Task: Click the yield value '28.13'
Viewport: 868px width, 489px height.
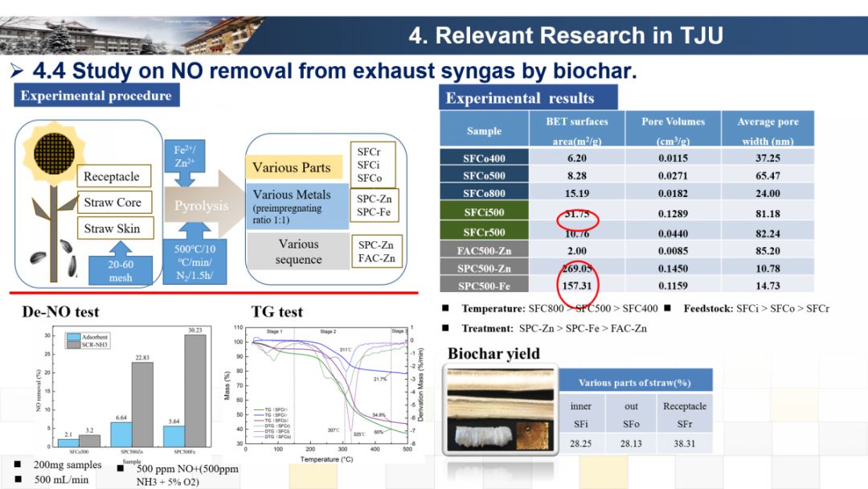Action: point(631,443)
